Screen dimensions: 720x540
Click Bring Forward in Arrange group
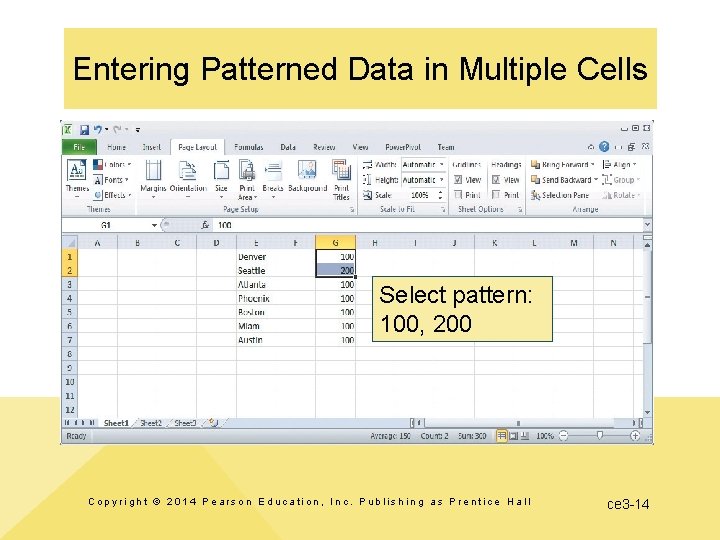(562, 164)
